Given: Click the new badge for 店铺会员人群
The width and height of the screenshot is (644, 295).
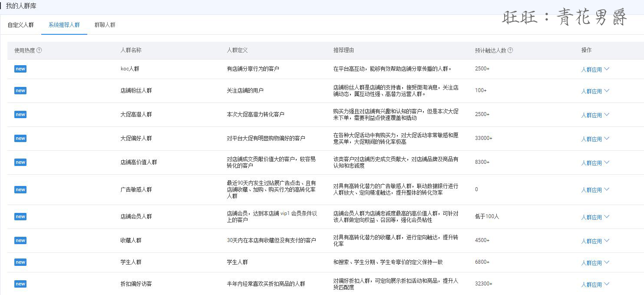Looking at the screenshot, I should click(x=20, y=217).
